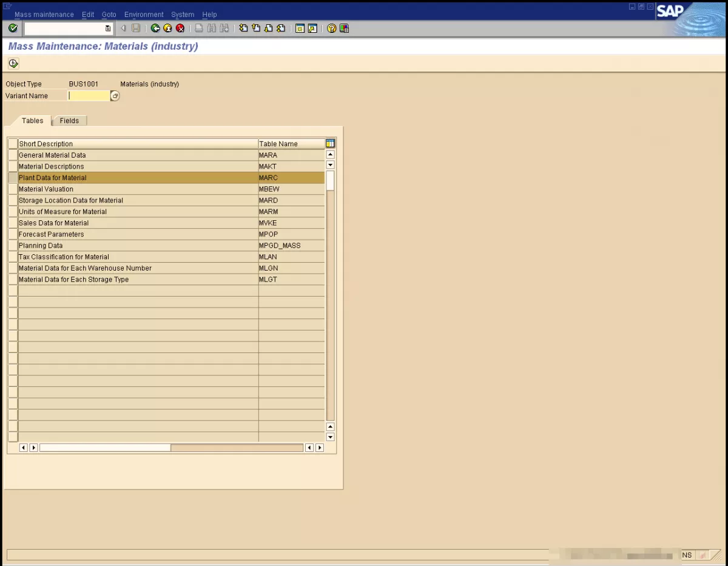Click the MARC table name cell

[x=291, y=178]
